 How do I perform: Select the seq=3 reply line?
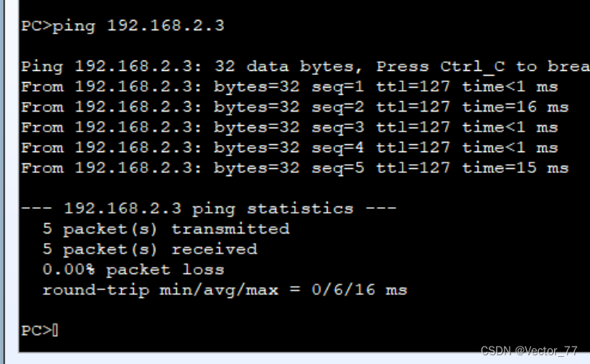click(x=289, y=127)
